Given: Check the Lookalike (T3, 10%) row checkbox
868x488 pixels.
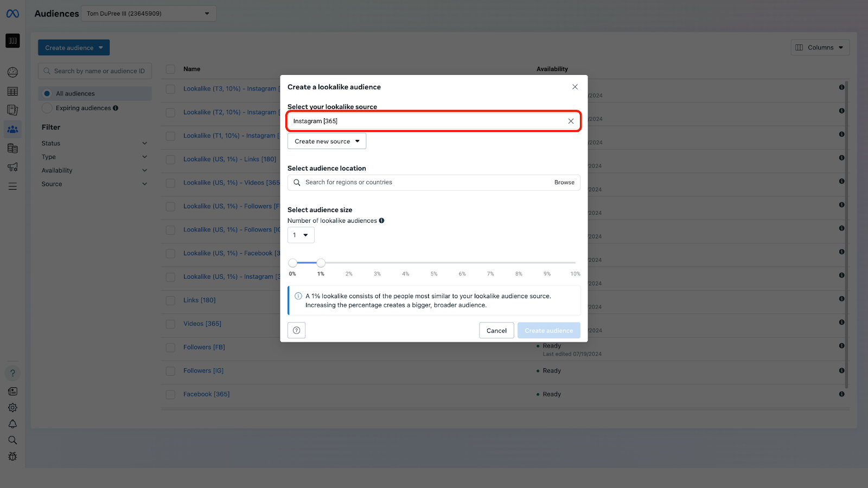Looking at the screenshot, I should tap(170, 89).
